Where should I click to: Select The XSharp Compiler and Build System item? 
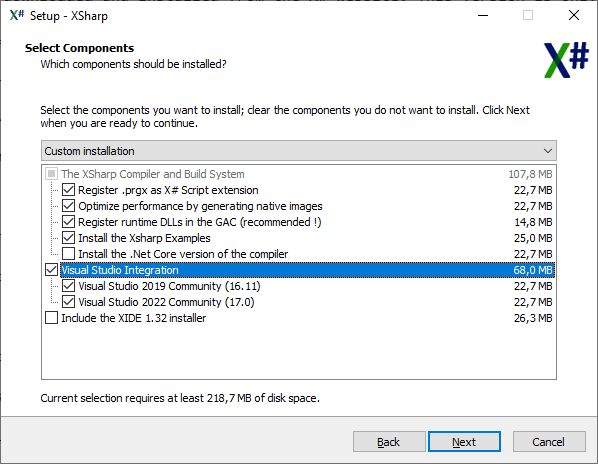click(153, 174)
